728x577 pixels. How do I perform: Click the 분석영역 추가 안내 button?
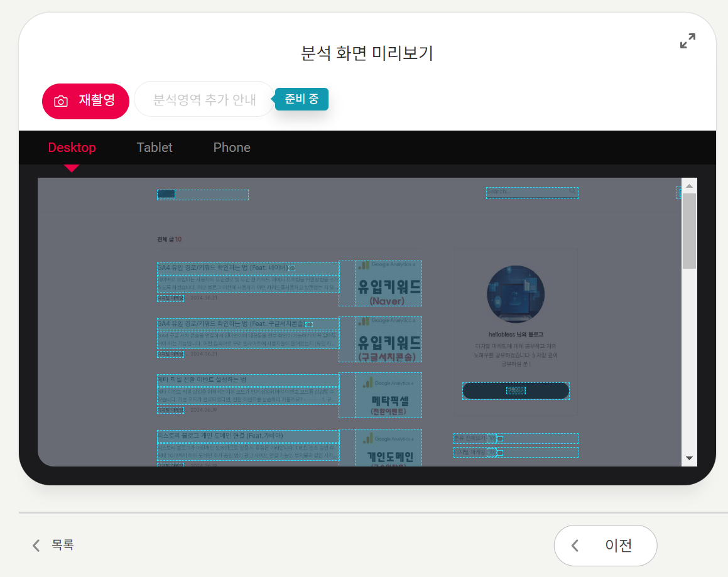click(x=204, y=99)
